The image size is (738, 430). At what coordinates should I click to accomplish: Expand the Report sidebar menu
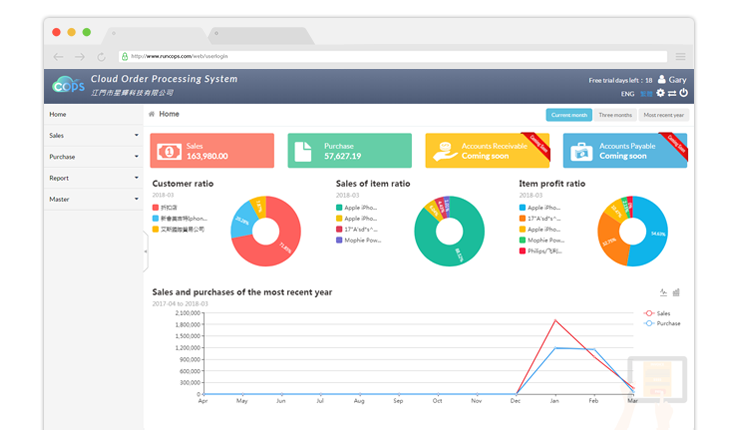click(94, 178)
